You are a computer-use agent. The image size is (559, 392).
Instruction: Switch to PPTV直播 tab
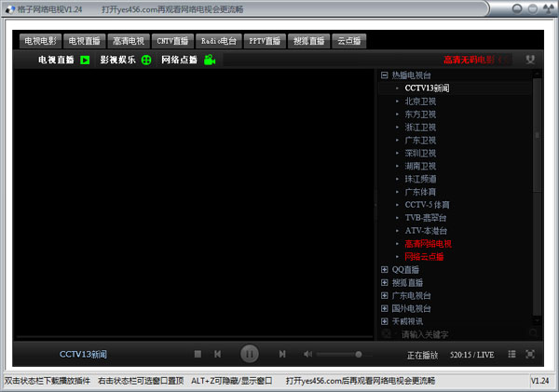pos(265,41)
